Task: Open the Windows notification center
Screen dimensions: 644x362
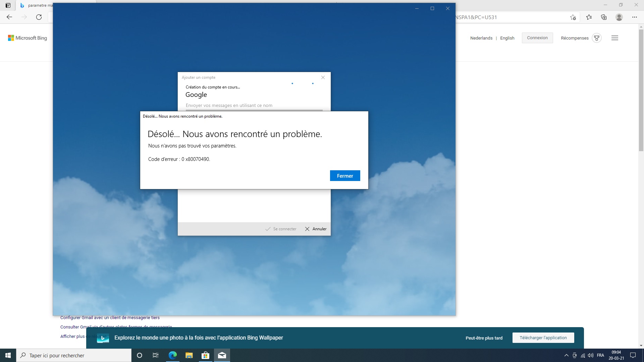Action: (x=633, y=355)
